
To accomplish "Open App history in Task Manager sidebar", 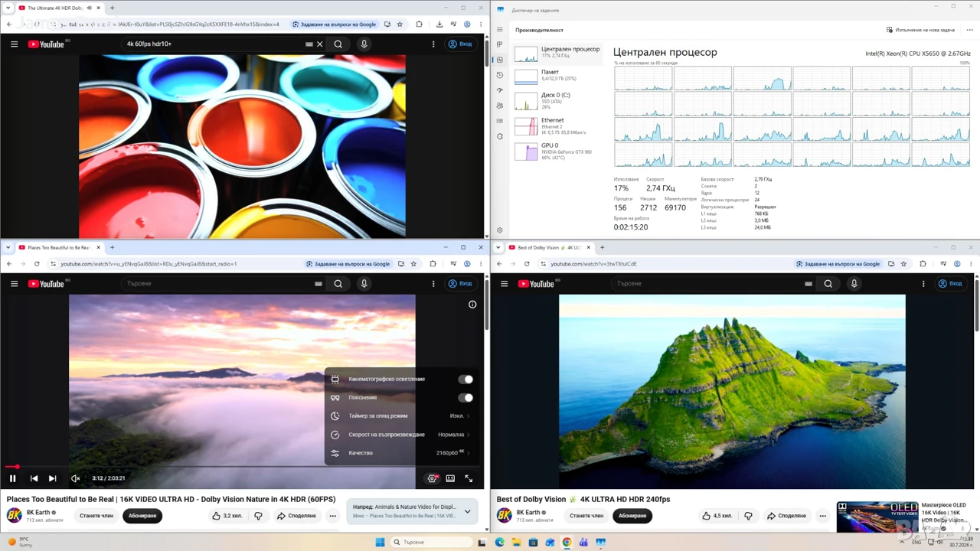I will coord(500,75).
